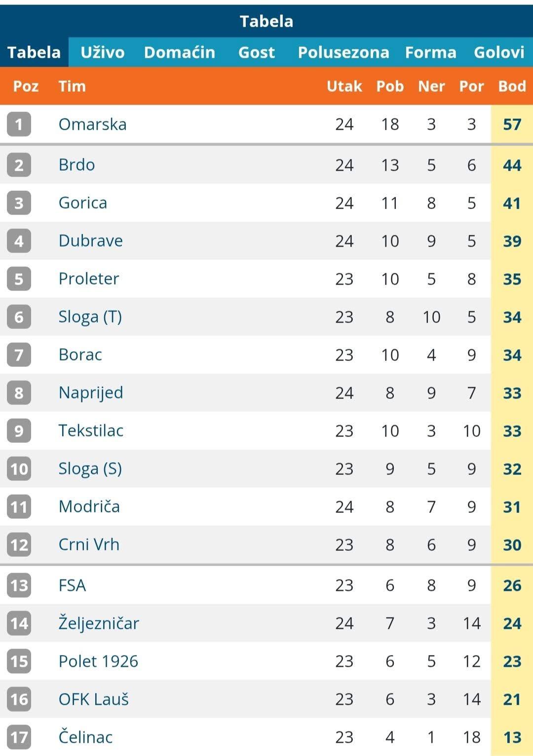Click the position 17 badge for Čelinac
533x756 pixels.
click(x=19, y=737)
